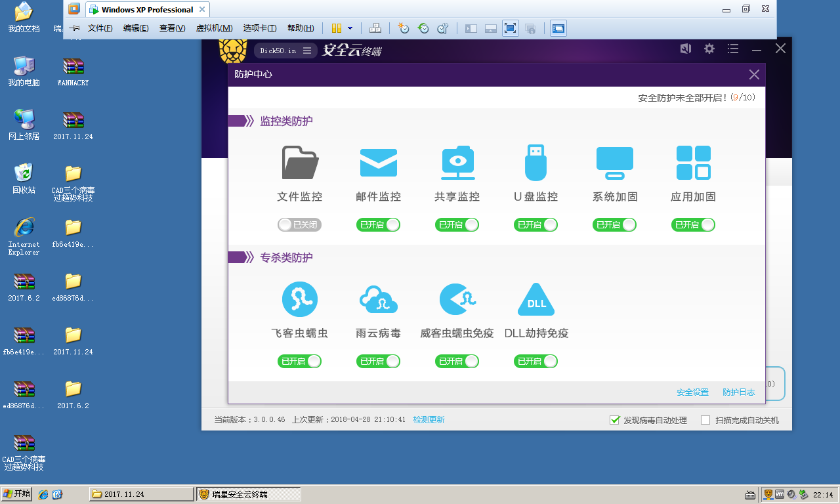The width and height of the screenshot is (840, 504).
Task: Click Rising lion icon in system tray
Action: [767, 494]
